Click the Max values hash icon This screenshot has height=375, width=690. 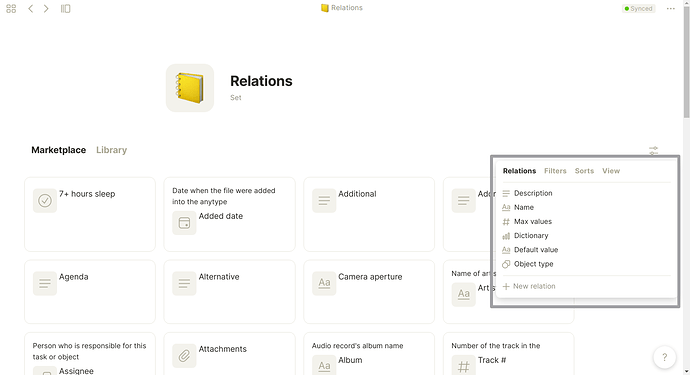pyautogui.click(x=506, y=221)
